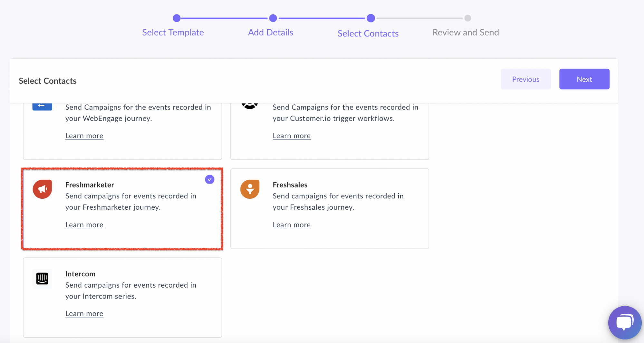Click the Review and Send step dot
The image size is (644, 343).
click(x=468, y=18)
